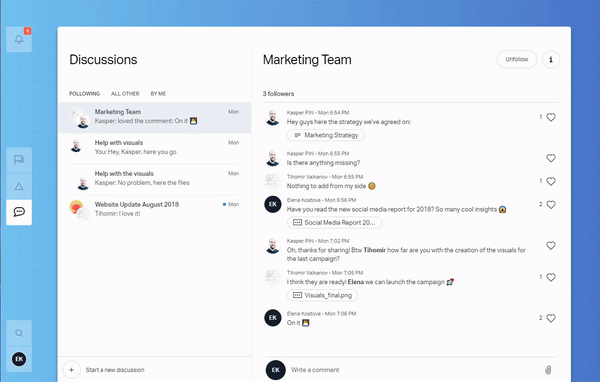Like Kasper's 'Is there anything missing?' comment
This screenshot has width=600, height=382.
coord(551,158)
